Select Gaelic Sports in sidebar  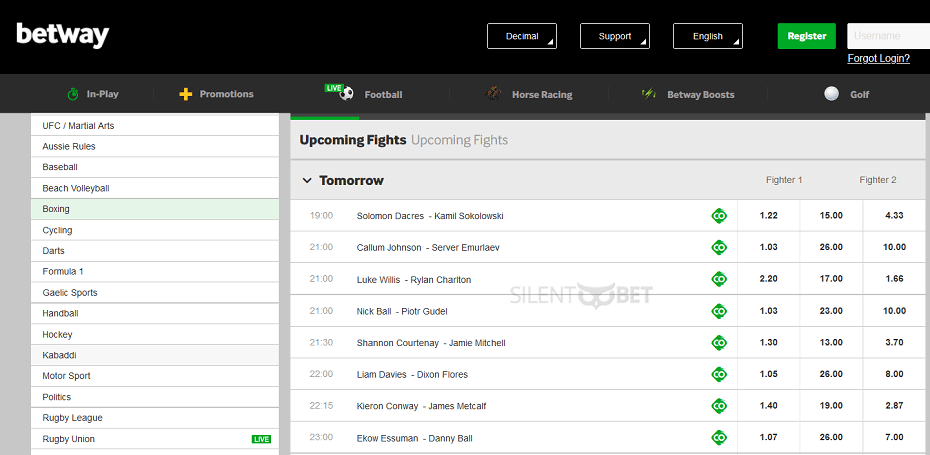[155, 292]
